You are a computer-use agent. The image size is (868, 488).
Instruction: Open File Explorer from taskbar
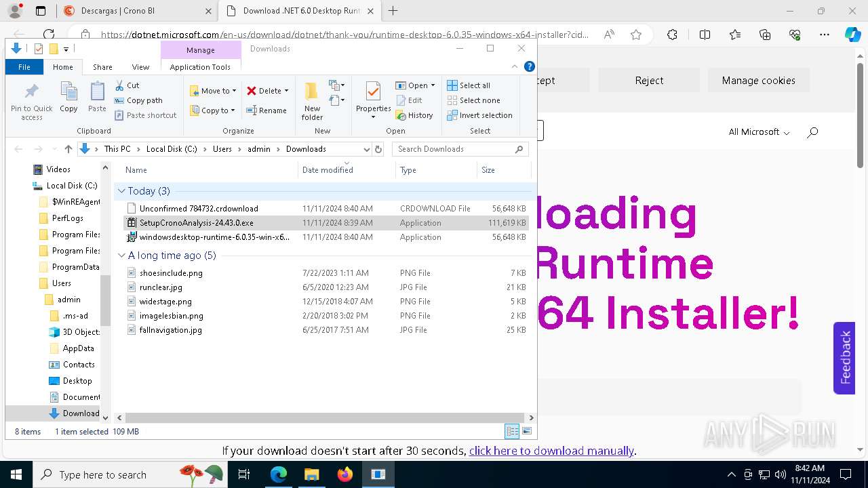pos(311,474)
